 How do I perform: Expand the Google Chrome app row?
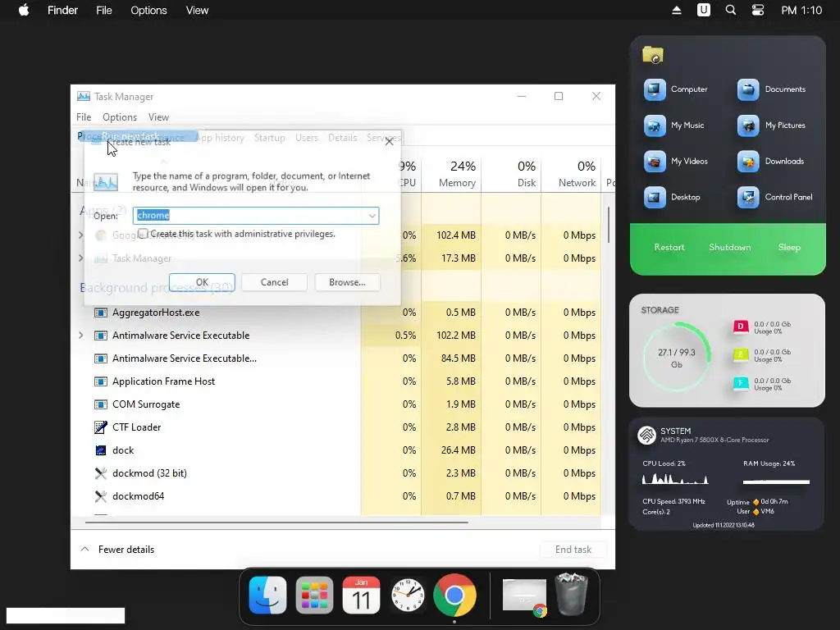point(81,235)
